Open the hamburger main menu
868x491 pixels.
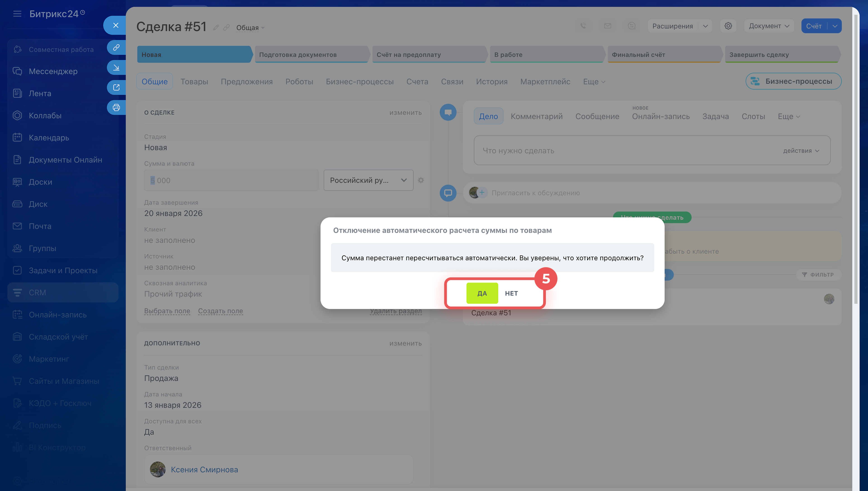coord(17,14)
